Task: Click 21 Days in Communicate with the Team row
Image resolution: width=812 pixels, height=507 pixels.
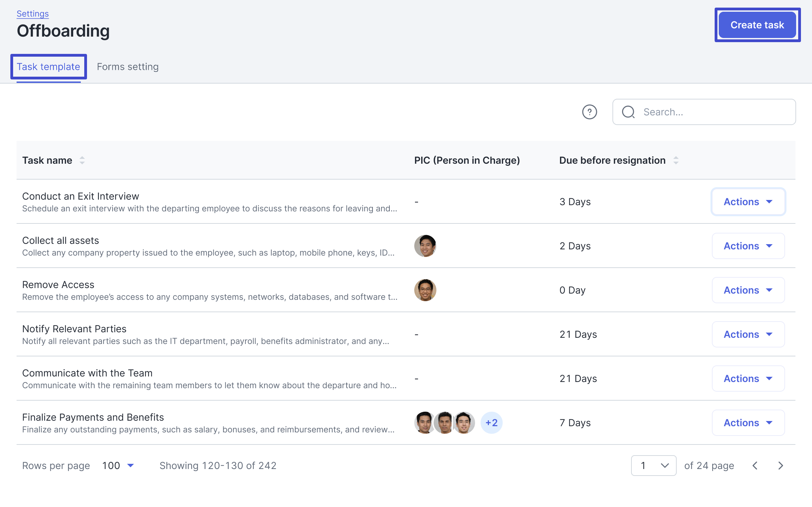Action: (578, 379)
